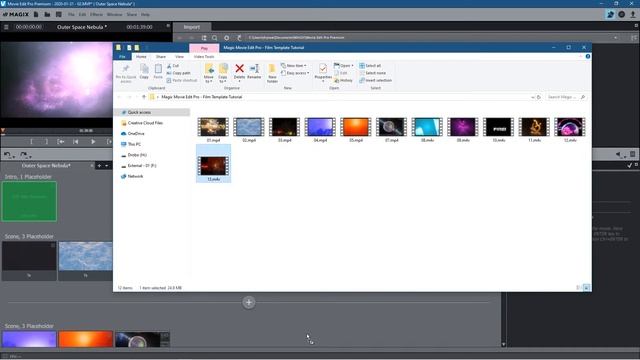The height and width of the screenshot is (360, 640).
Task: Open the Video Tools tab in Explorer
Action: pyautogui.click(x=204, y=57)
